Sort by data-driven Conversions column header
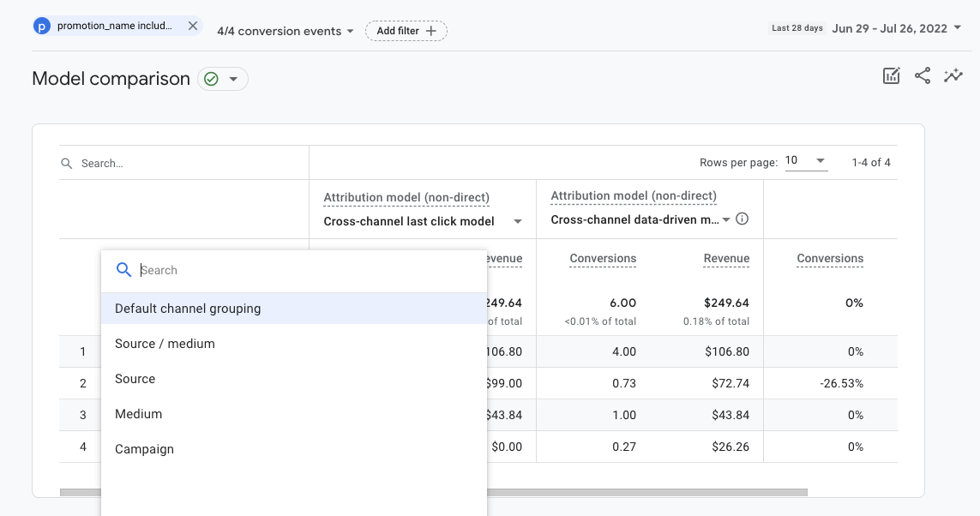This screenshot has height=516, width=980. pyautogui.click(x=603, y=259)
